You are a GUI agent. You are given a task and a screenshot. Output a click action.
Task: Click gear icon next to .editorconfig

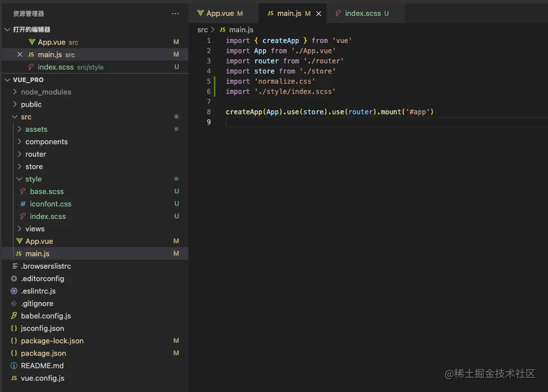(14, 279)
